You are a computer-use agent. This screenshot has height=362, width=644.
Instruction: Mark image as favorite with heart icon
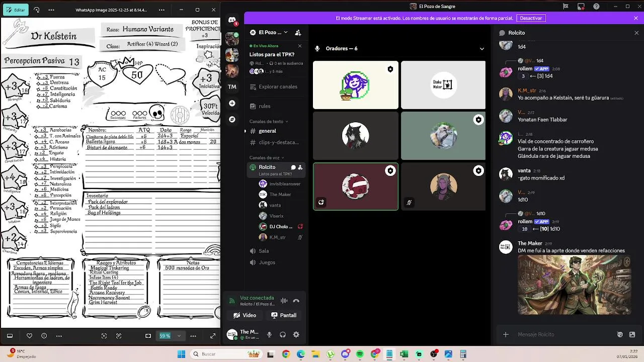pyautogui.click(x=29, y=336)
